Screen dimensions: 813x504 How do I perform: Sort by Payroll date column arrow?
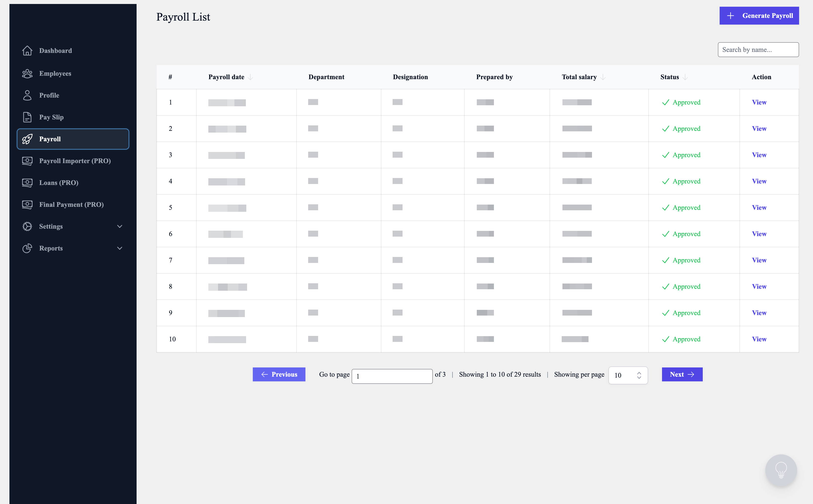(x=250, y=77)
